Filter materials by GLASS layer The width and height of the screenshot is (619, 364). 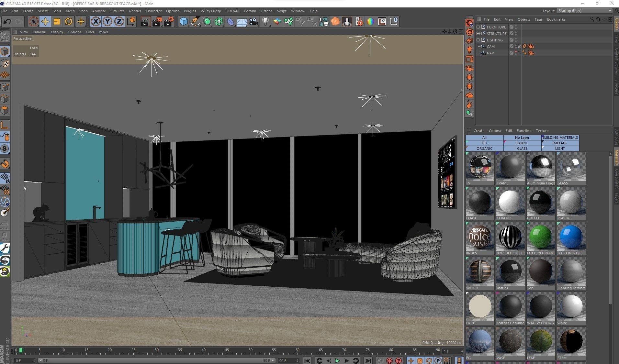[x=522, y=149]
